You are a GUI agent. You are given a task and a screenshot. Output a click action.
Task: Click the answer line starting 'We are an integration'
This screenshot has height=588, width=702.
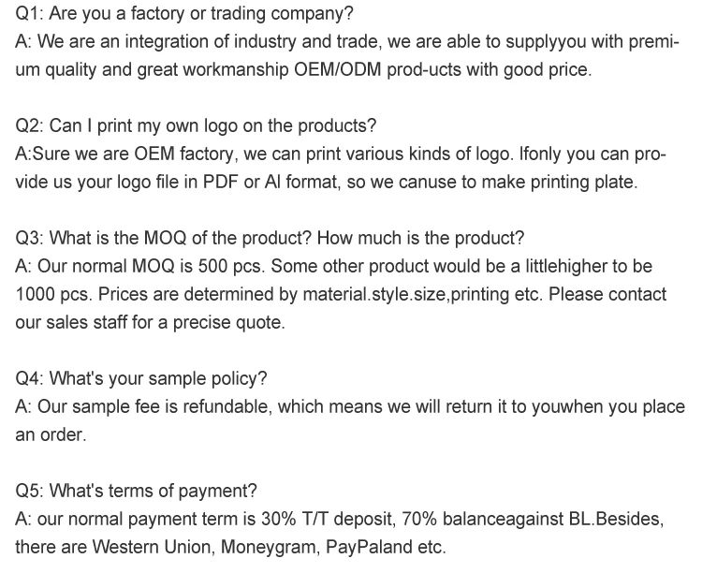tap(346, 42)
